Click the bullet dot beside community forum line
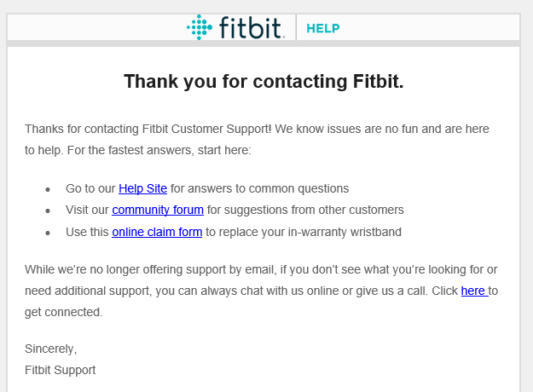 [48, 210]
